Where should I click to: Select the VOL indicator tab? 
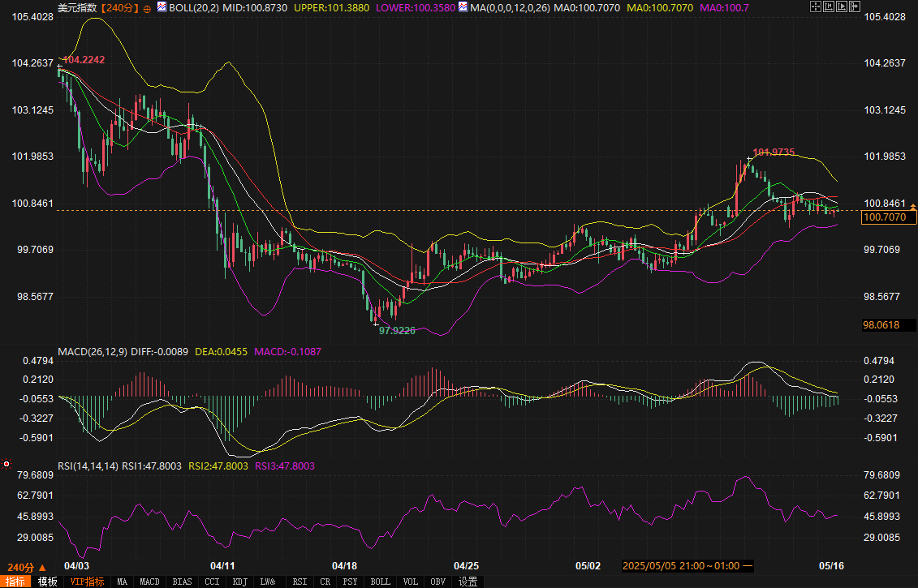[x=411, y=582]
